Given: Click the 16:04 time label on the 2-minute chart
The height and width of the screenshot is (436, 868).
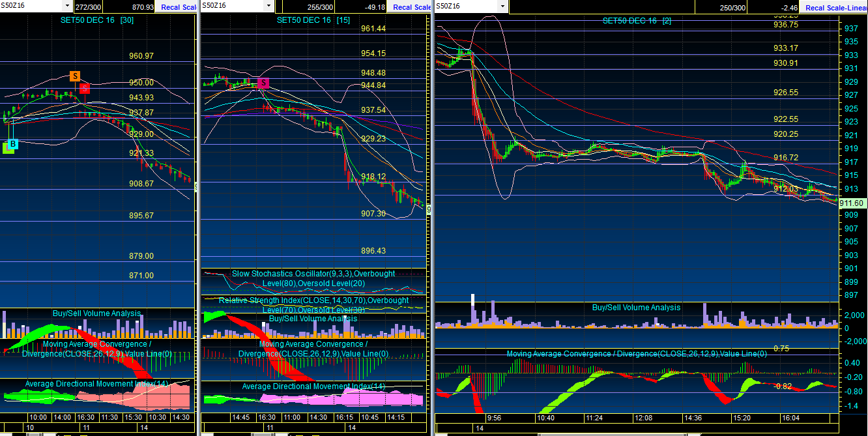Looking at the screenshot, I should [791, 418].
